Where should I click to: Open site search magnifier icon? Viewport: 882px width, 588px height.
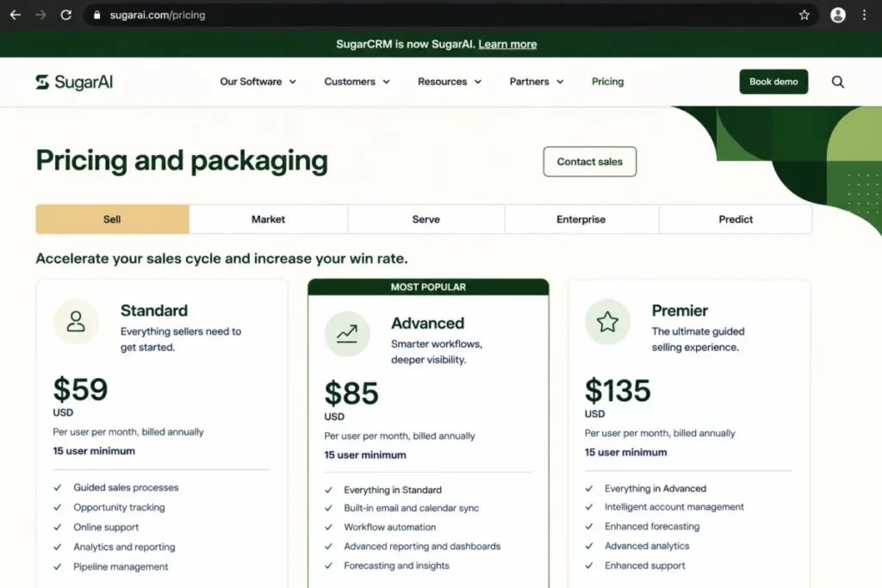pyautogui.click(x=837, y=82)
